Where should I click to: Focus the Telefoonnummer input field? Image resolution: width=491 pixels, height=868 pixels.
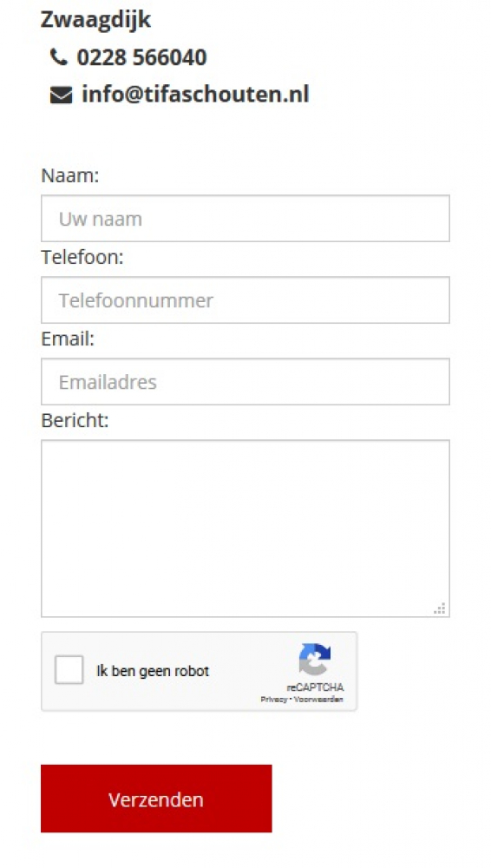[245, 300]
